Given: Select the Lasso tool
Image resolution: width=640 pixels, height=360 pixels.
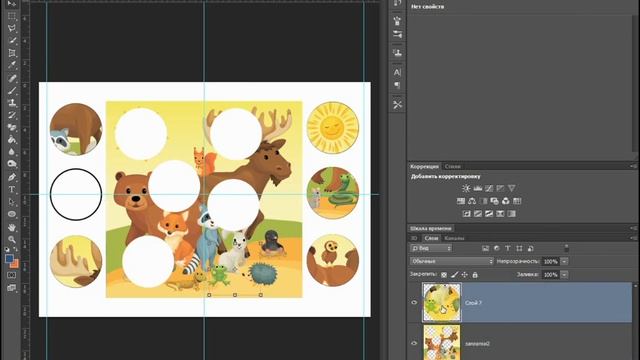Looking at the screenshot, I should pos(12,28).
